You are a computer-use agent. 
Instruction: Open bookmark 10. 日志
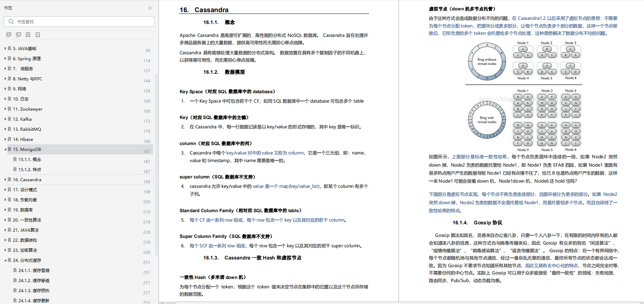[x=21, y=99]
